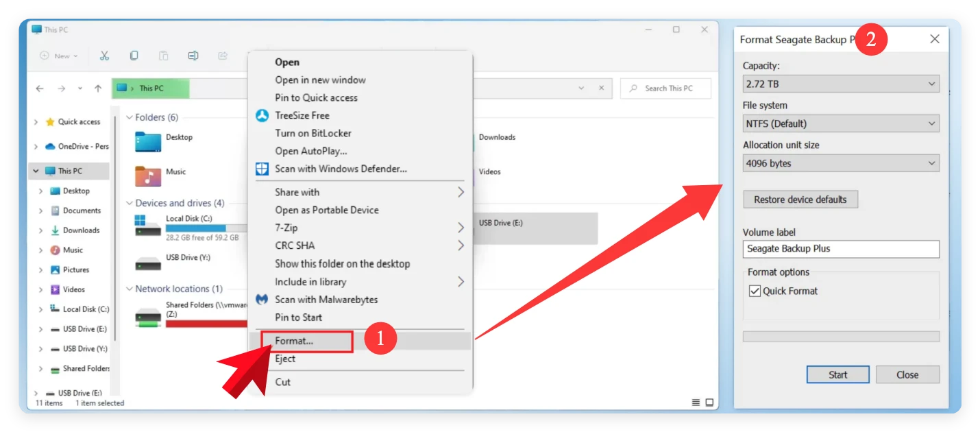Switch to large icons view in status bar

pos(710,403)
